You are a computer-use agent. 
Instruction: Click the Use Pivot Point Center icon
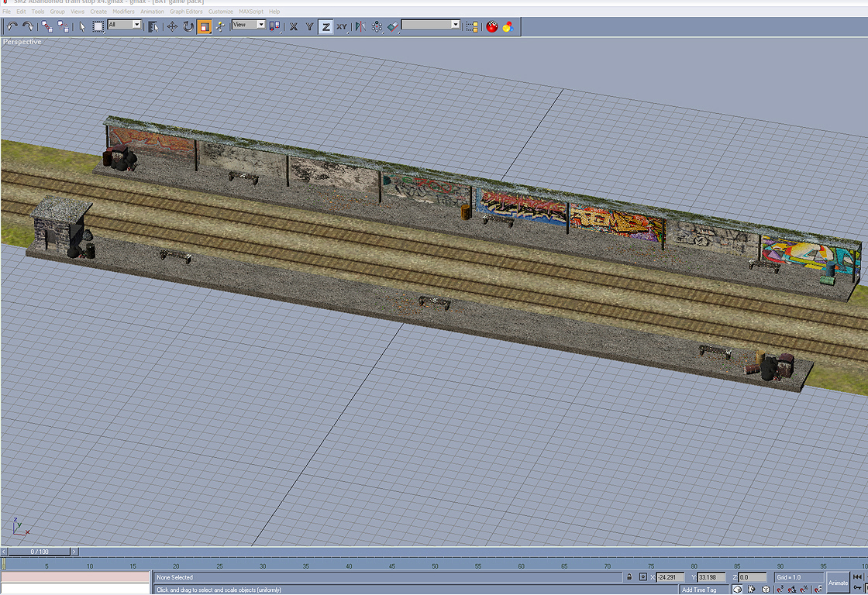click(274, 26)
